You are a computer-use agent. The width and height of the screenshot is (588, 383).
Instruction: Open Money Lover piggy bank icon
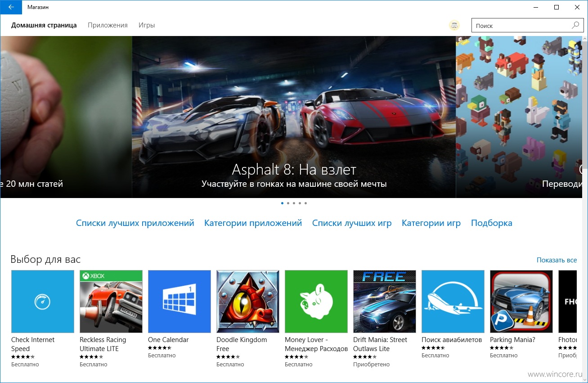pyautogui.click(x=316, y=301)
